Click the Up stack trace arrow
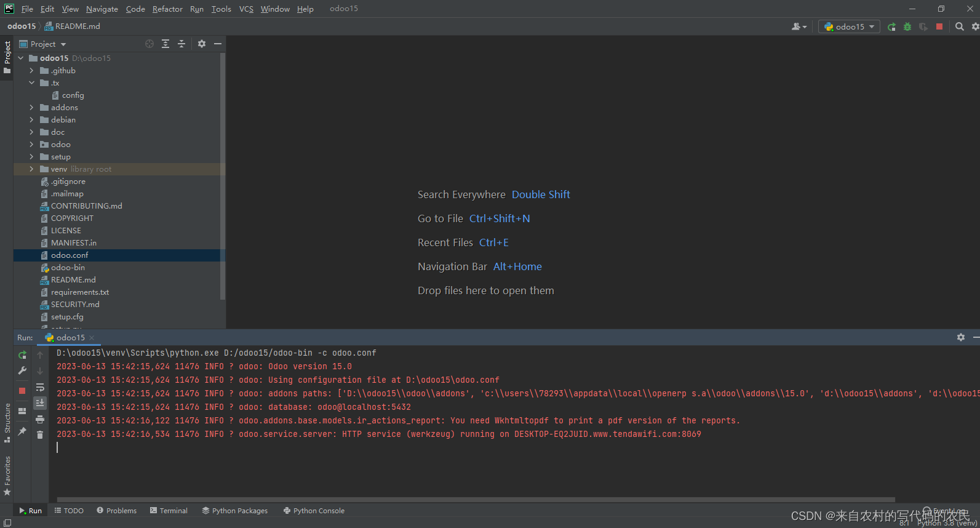This screenshot has height=528, width=980. click(40, 355)
